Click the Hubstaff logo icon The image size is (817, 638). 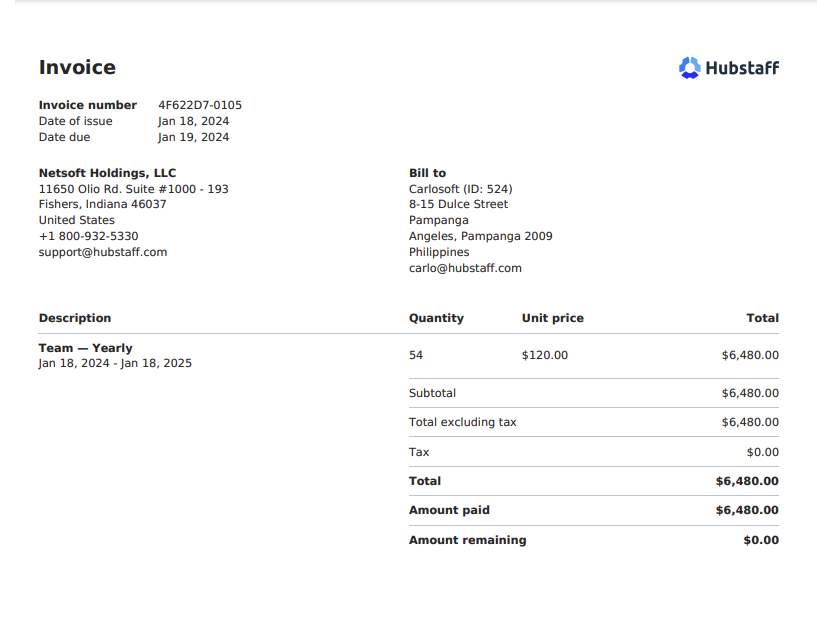pyautogui.click(x=689, y=68)
